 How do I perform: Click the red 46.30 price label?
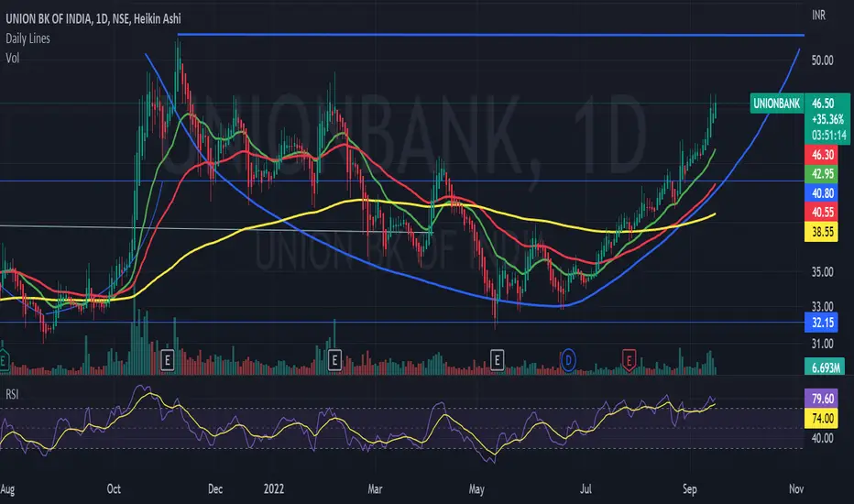(823, 155)
